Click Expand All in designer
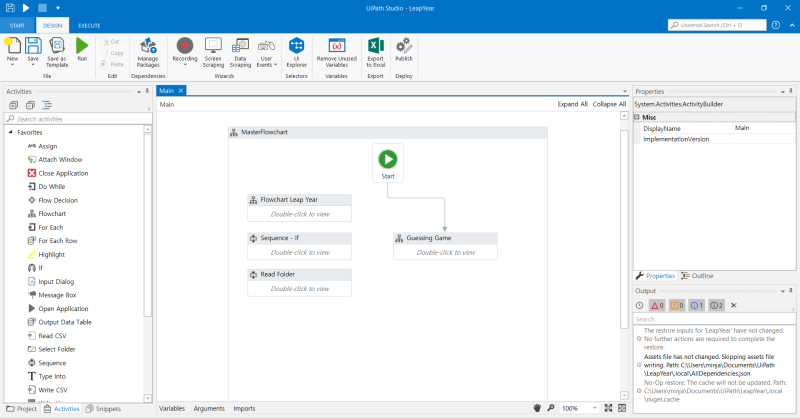Screen dimensions: 800x419 [x=572, y=104]
